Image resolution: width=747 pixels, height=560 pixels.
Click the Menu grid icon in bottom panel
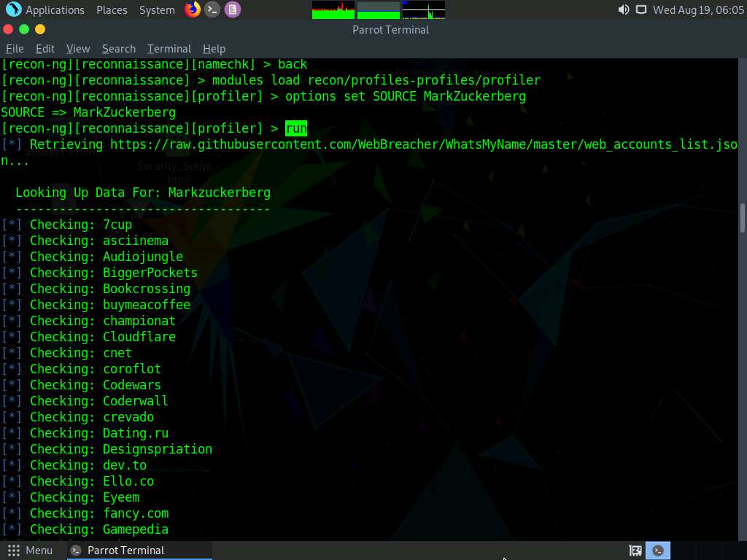(x=14, y=551)
